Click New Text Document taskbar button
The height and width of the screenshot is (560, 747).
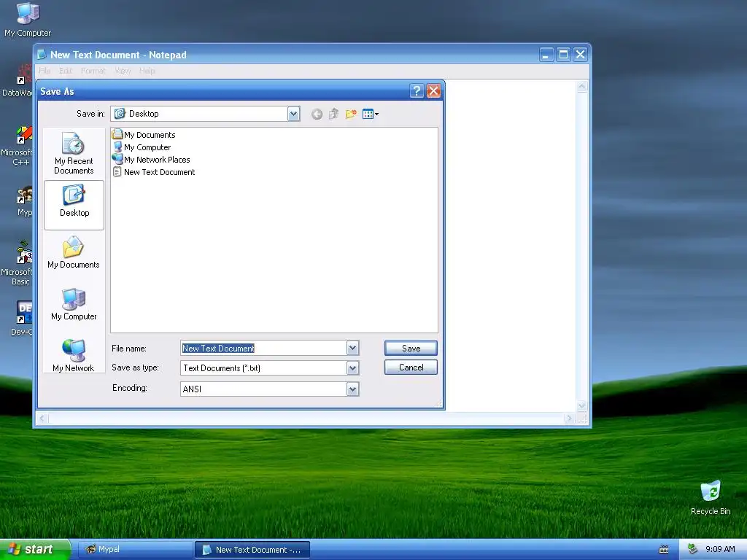[x=252, y=550]
